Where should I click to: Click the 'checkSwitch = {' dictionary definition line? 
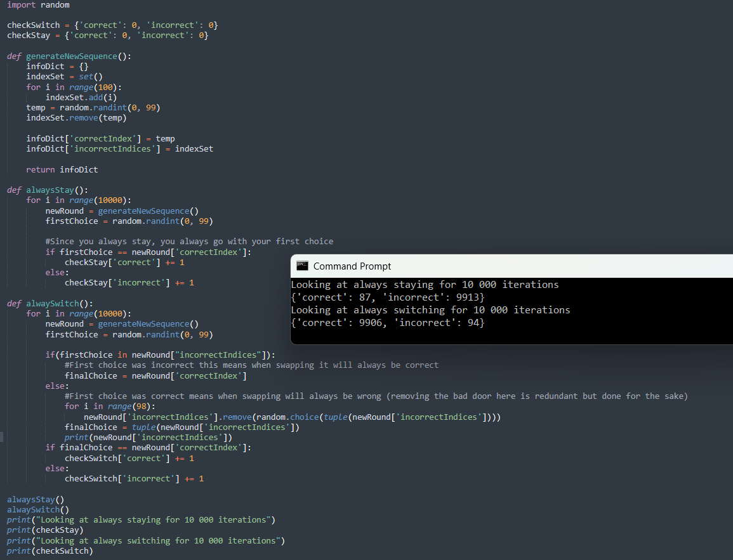[x=113, y=25]
